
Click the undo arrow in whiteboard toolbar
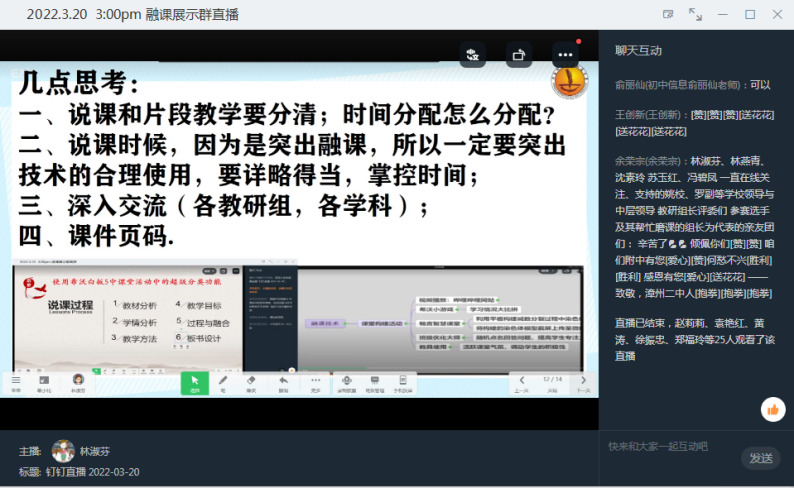[284, 382]
